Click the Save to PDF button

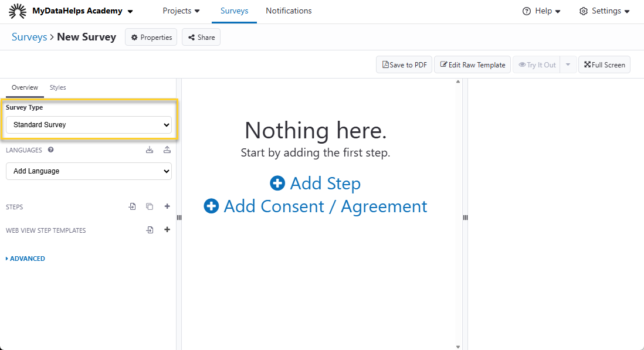pyautogui.click(x=404, y=65)
